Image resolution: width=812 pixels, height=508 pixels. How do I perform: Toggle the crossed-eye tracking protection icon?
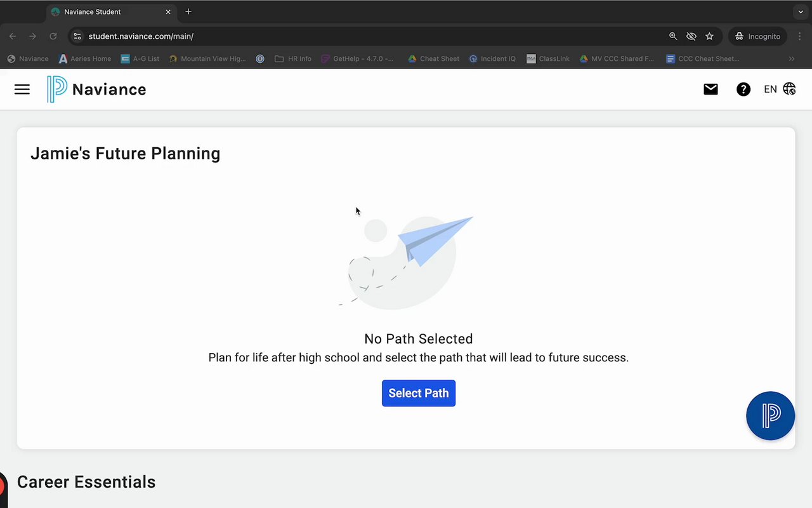[691, 36]
